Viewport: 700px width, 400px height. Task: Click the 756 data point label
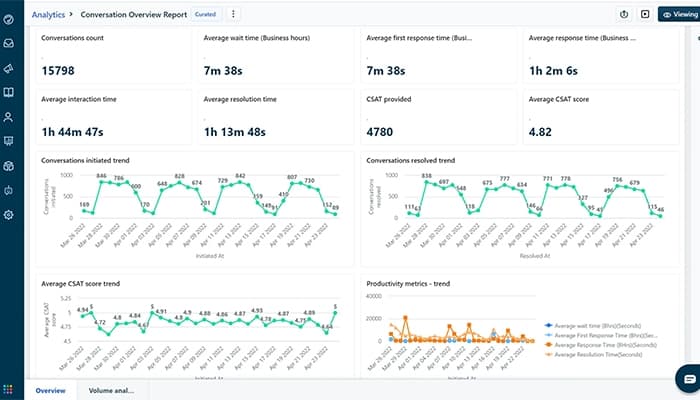click(617, 179)
